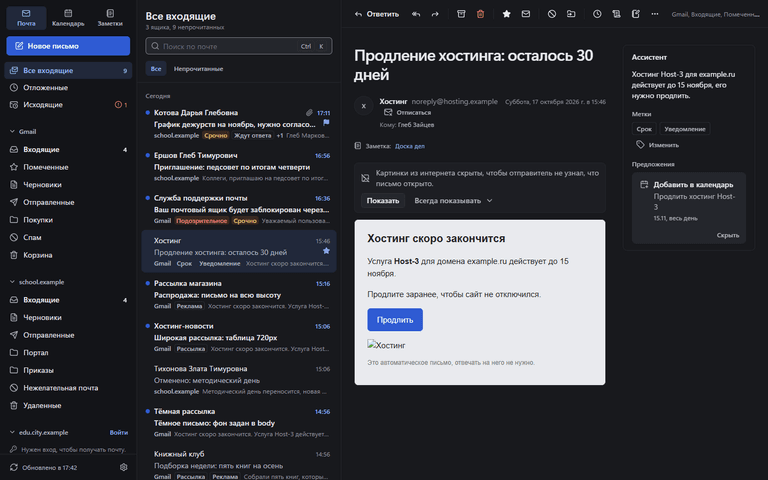768x480 pixels.
Task: Click the sender avatar circle with X
Action: tap(363, 106)
